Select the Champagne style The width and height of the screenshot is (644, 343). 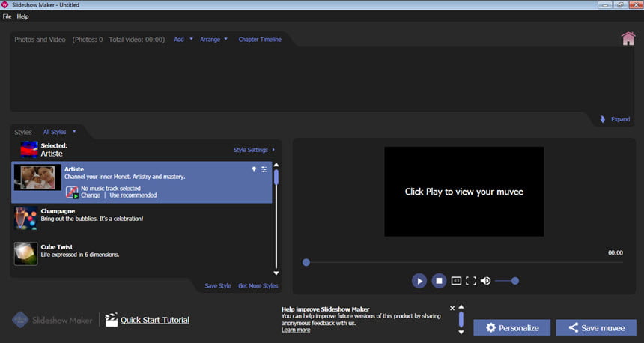tap(142, 219)
